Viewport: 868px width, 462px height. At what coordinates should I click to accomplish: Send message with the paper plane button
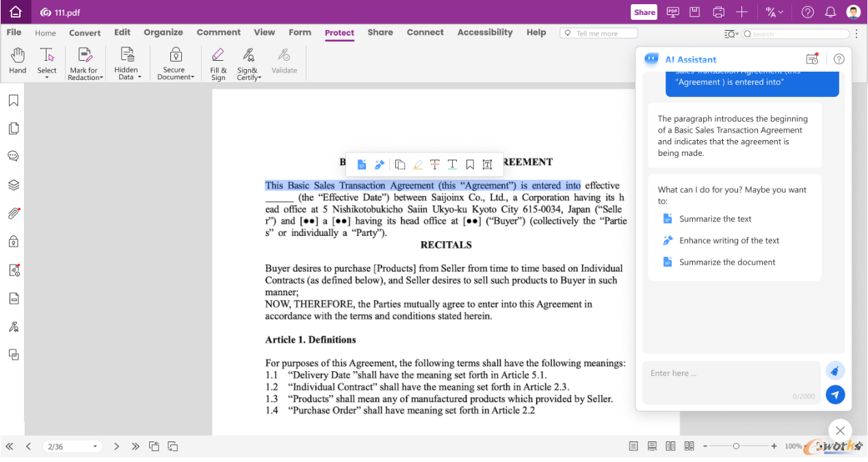[835, 395]
